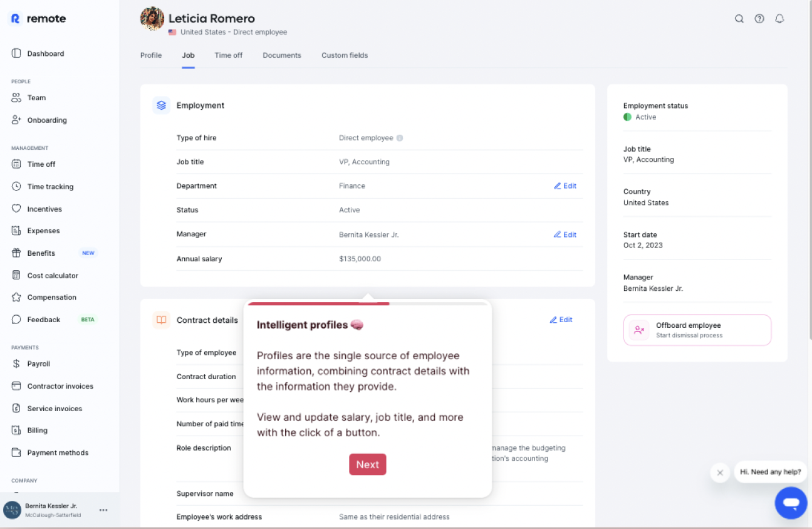Click Edit on Contract details

[561, 320]
